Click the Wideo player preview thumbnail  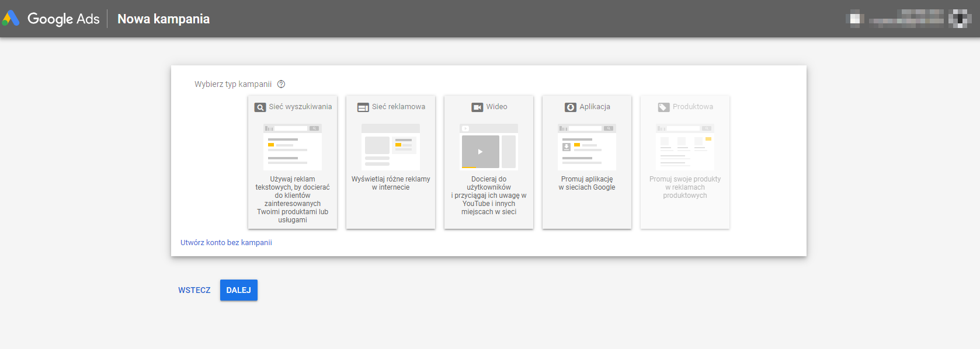(x=489, y=146)
